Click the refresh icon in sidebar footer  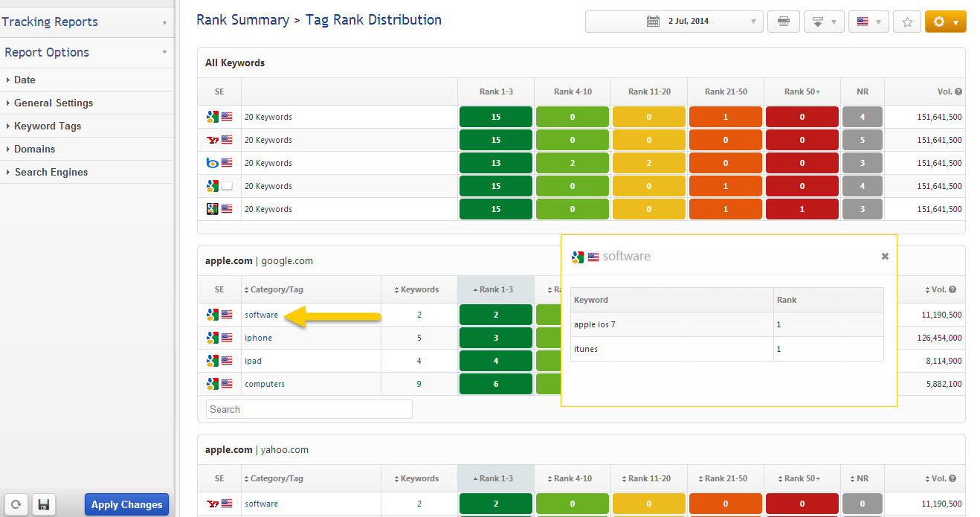click(16, 504)
